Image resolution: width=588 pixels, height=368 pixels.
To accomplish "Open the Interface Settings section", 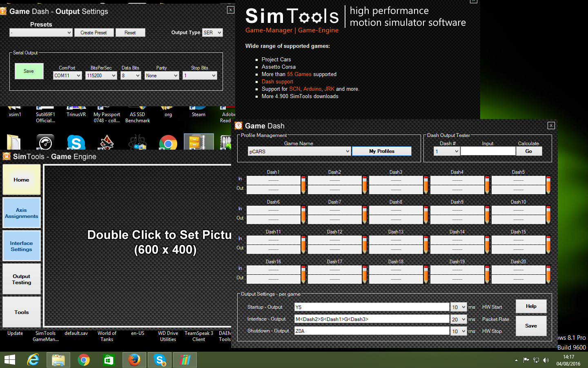I will (x=22, y=246).
